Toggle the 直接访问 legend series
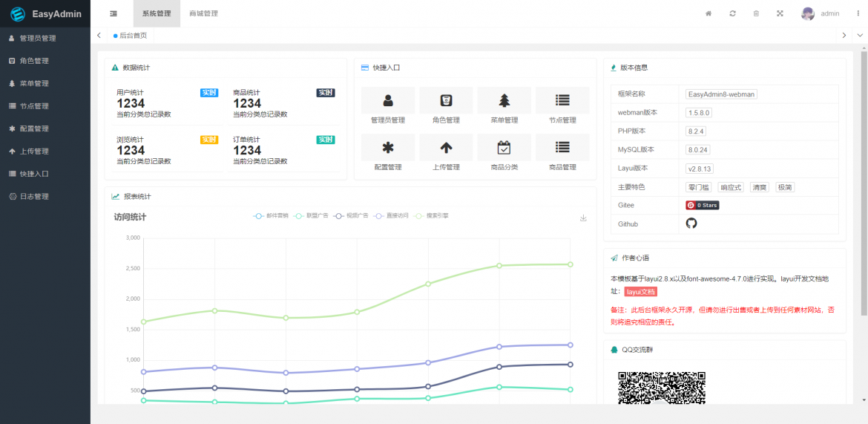 pyautogui.click(x=391, y=215)
